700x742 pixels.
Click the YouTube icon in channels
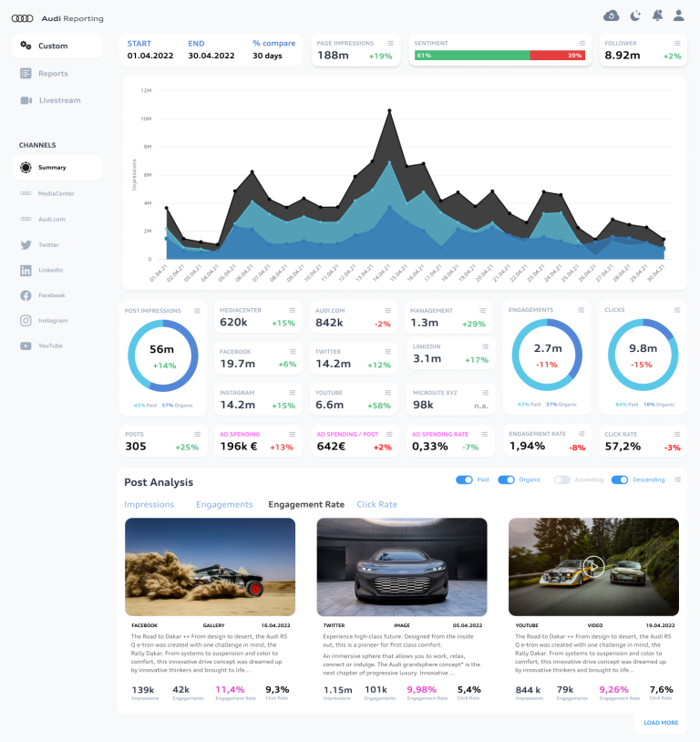click(x=26, y=345)
